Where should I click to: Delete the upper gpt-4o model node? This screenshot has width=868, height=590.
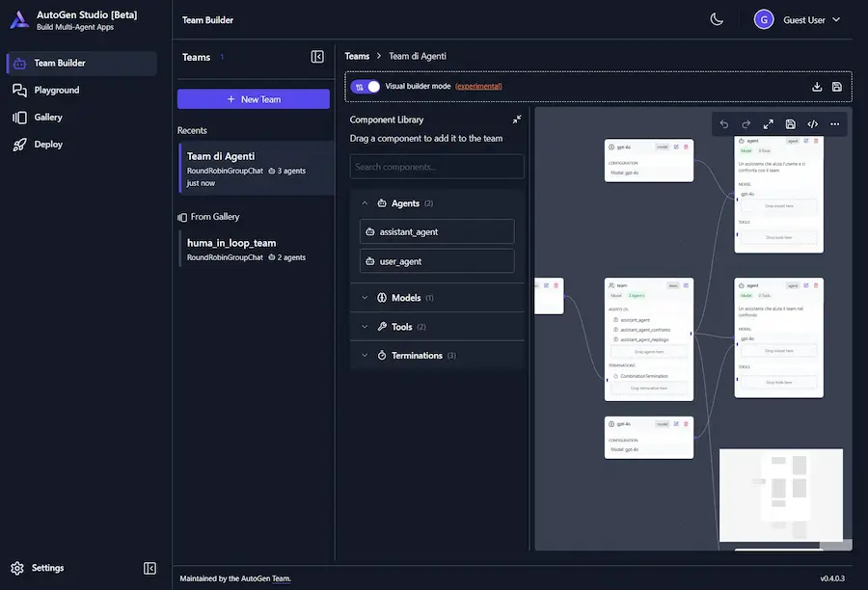(686, 147)
